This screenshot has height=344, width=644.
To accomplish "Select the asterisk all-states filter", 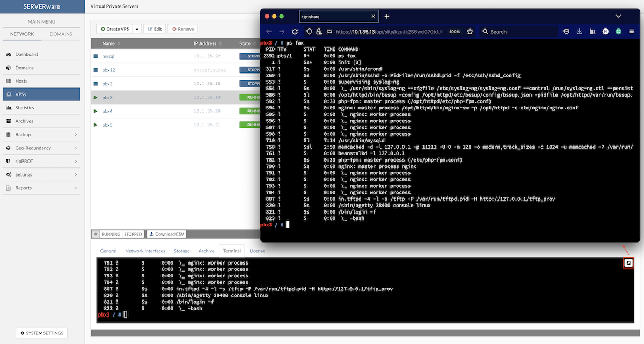I will coord(96,234).
